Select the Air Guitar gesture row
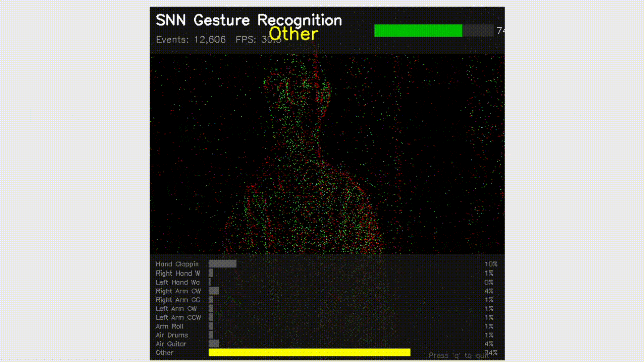 (x=171, y=344)
